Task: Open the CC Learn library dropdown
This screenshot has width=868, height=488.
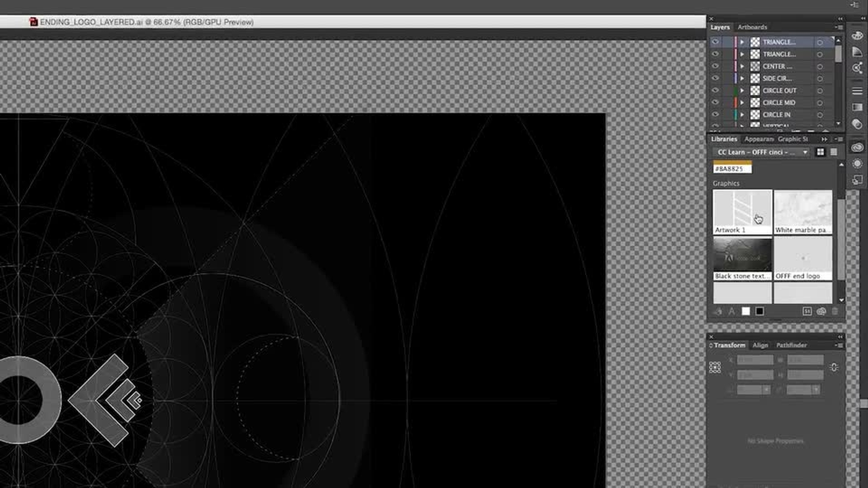Action: coord(761,152)
